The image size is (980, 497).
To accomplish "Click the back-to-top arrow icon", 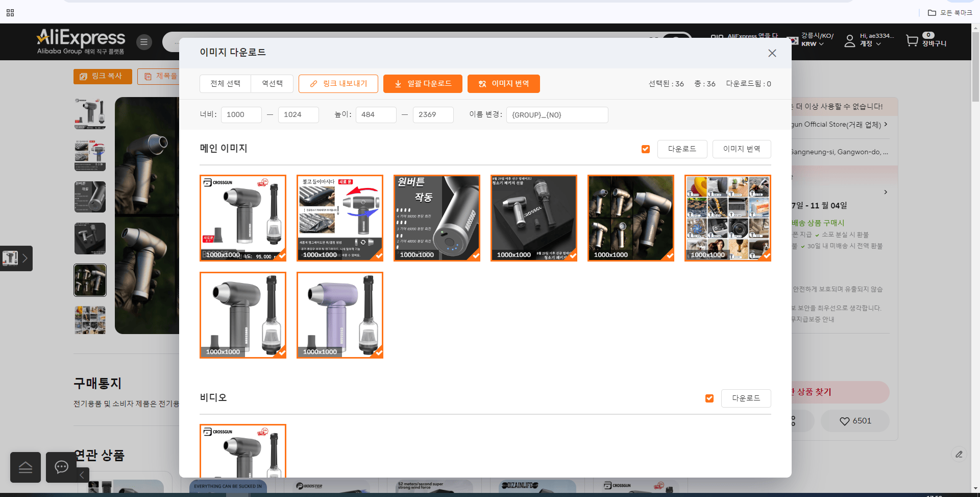I will [26, 467].
